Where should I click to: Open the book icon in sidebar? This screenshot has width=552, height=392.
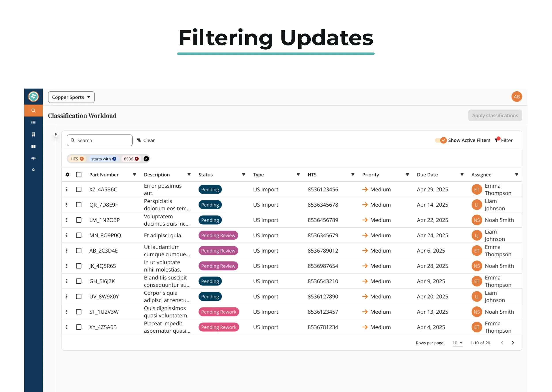[33, 146]
